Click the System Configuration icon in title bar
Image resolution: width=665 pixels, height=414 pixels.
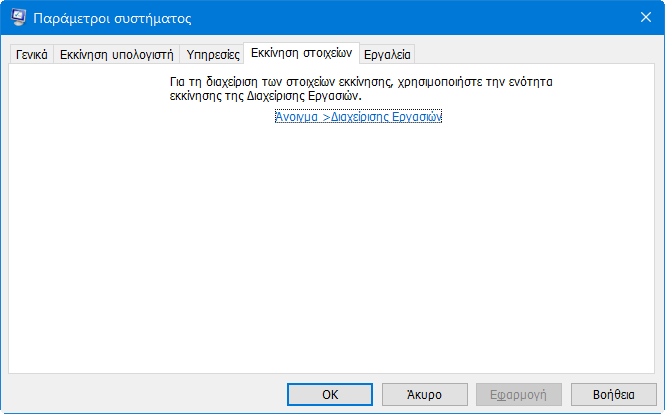pyautogui.click(x=18, y=17)
